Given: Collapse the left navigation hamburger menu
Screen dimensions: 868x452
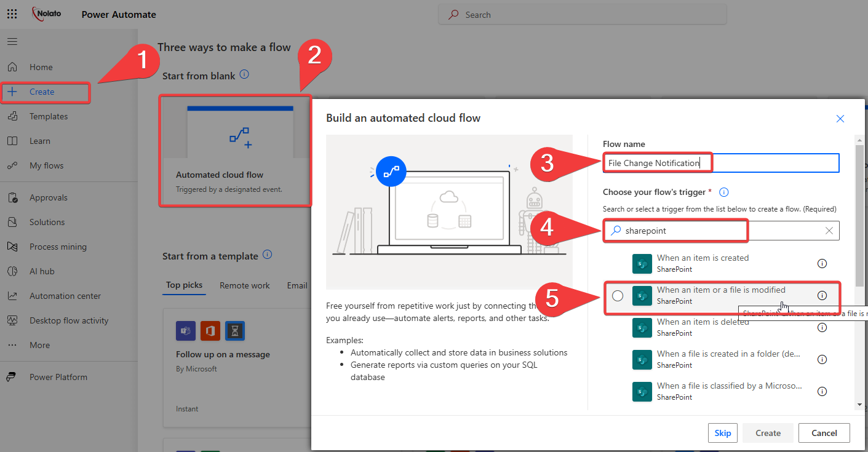Looking at the screenshot, I should (x=12, y=42).
